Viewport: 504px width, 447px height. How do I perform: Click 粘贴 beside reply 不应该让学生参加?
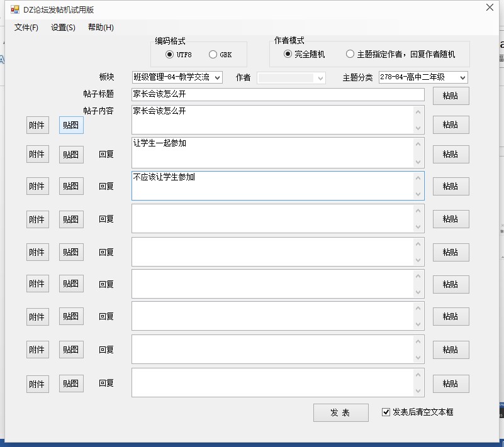tap(451, 186)
